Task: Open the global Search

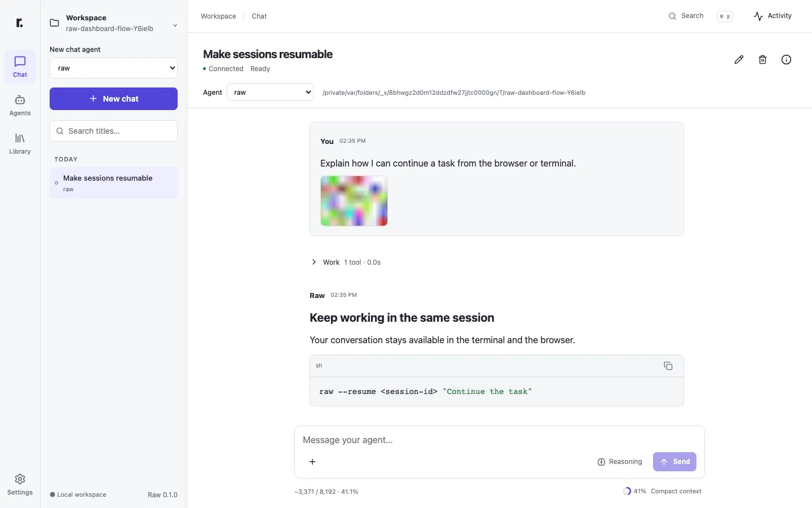Action: click(686, 16)
